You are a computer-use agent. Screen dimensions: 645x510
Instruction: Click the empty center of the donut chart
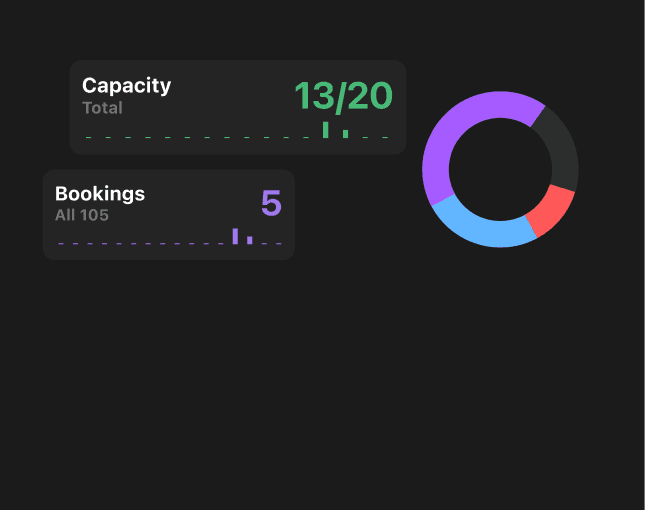(x=500, y=169)
